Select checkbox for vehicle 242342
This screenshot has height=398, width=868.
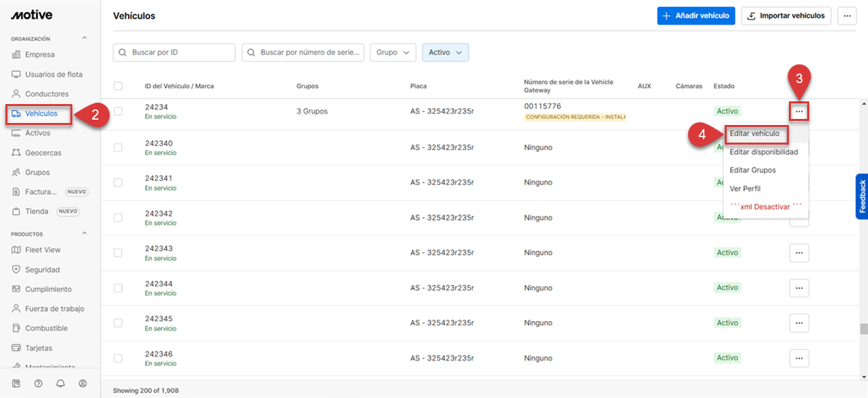click(x=118, y=218)
